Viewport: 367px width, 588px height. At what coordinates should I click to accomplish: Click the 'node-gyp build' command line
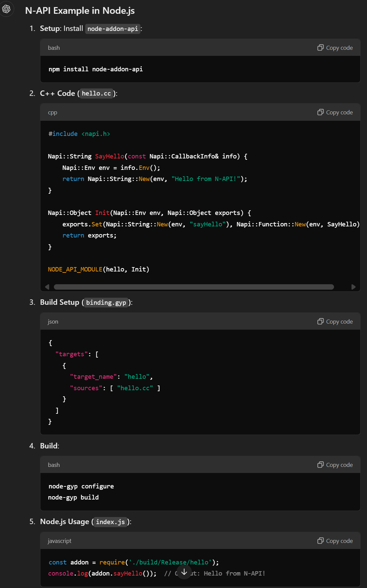click(x=73, y=498)
